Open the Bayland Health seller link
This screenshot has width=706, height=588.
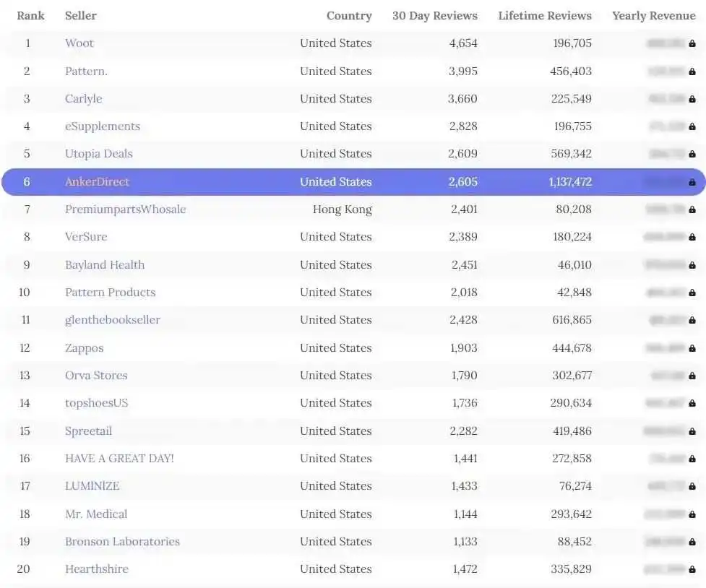[x=105, y=264]
